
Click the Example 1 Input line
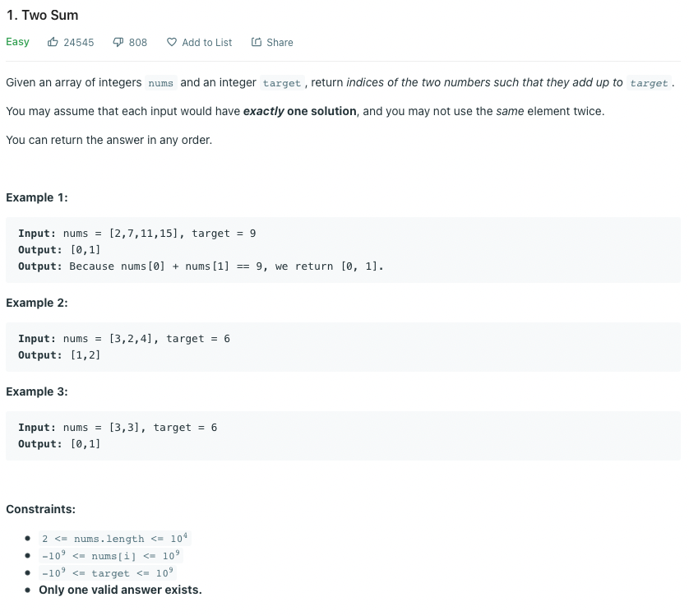click(x=137, y=234)
